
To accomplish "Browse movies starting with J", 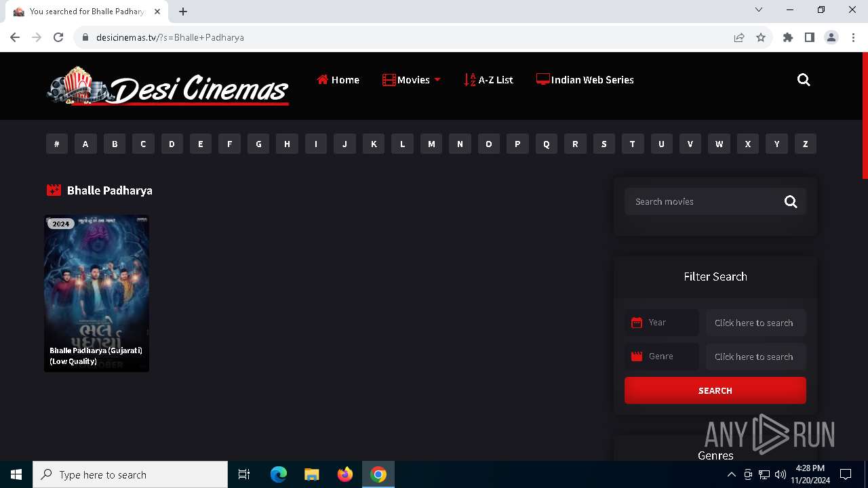I will pyautogui.click(x=345, y=144).
